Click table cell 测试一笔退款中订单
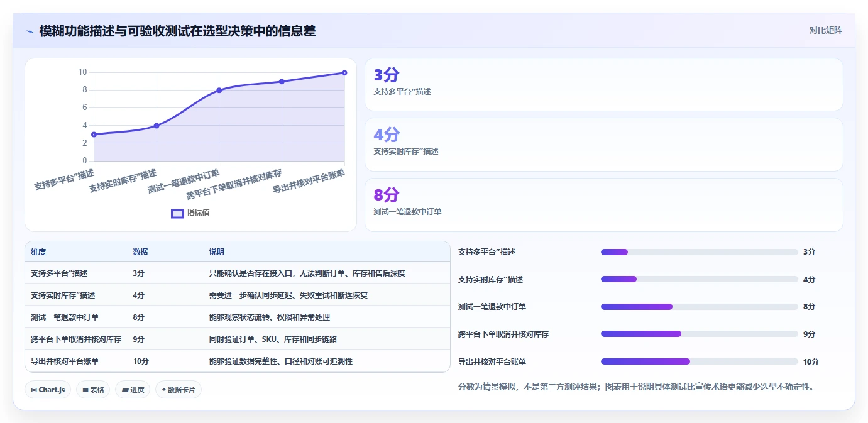The height and width of the screenshot is (423, 868). 65,317
